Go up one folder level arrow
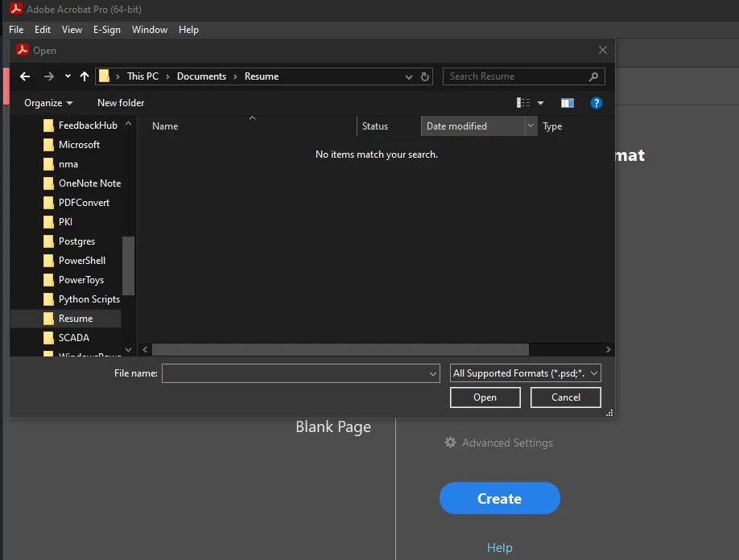 point(85,76)
